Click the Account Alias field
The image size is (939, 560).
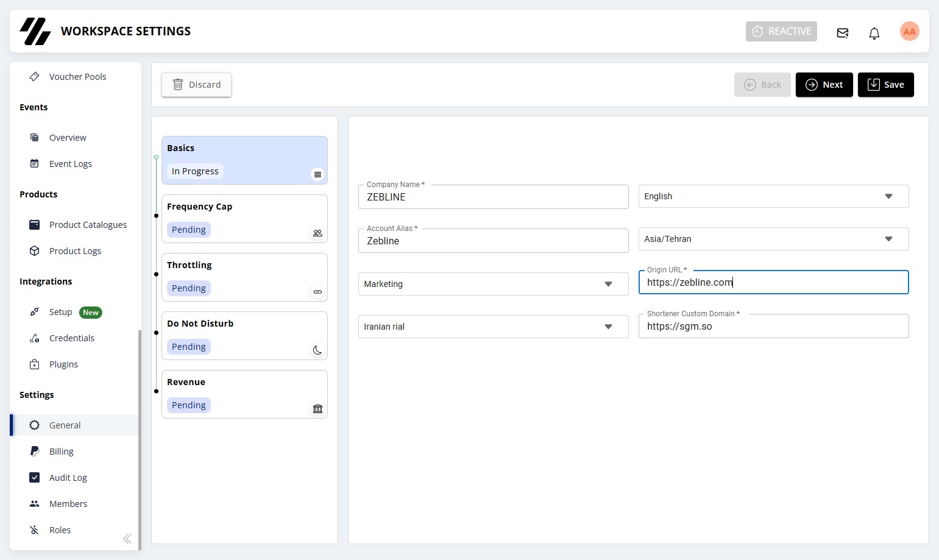tap(493, 241)
